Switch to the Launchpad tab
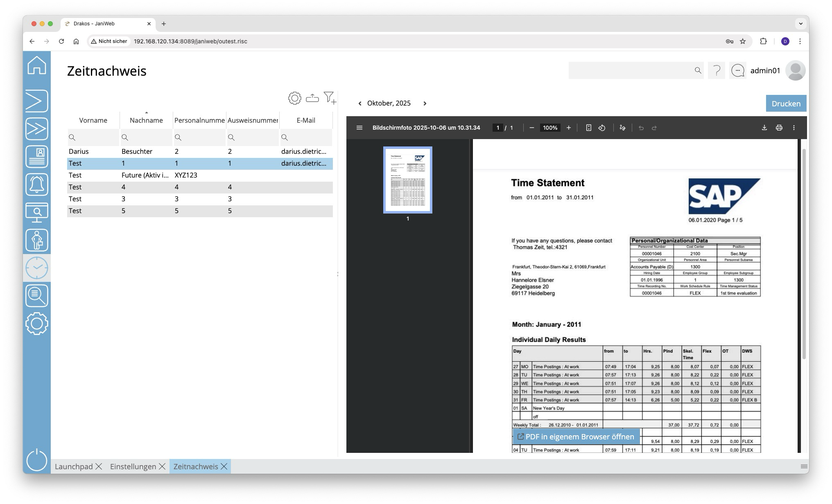Viewport: 832px width, 504px height. [74, 467]
